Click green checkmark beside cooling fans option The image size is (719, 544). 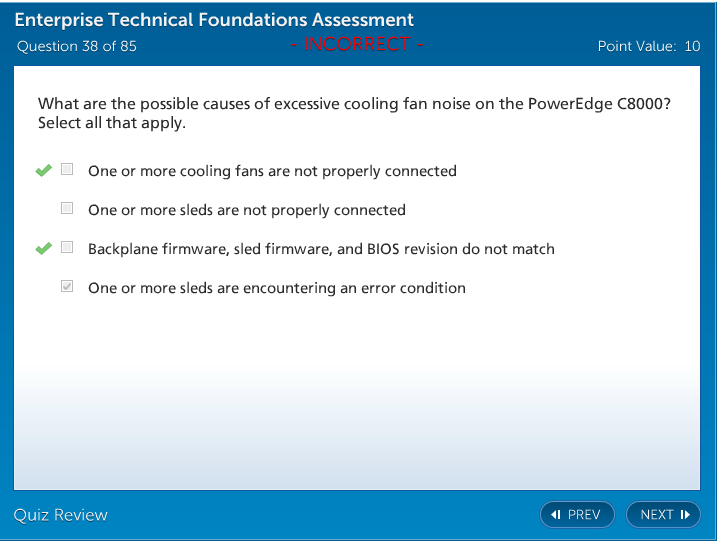click(43, 171)
